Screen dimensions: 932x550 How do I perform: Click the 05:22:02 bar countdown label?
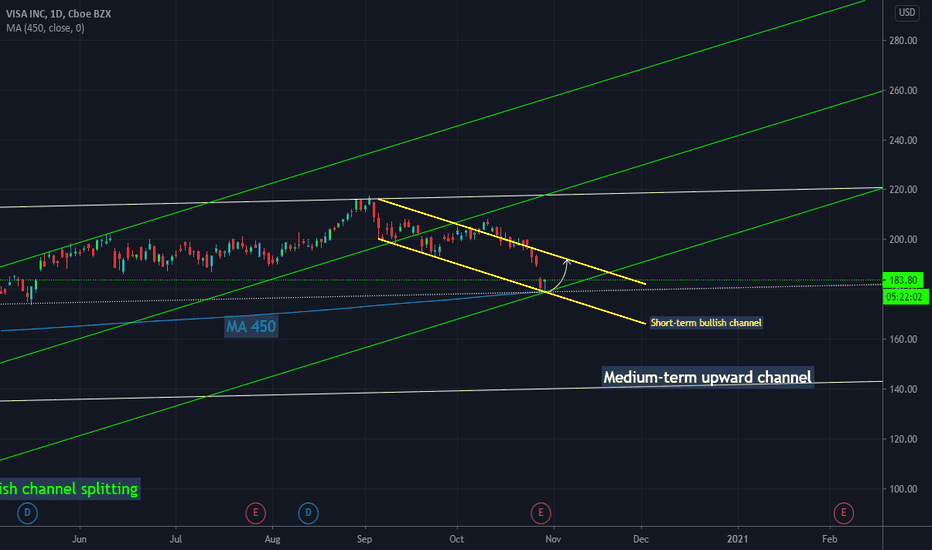click(x=905, y=297)
